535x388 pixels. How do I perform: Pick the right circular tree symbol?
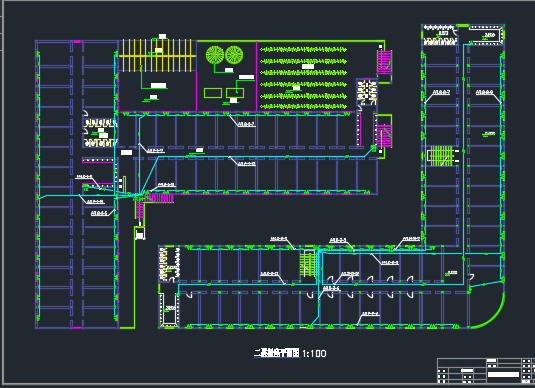coord(234,55)
